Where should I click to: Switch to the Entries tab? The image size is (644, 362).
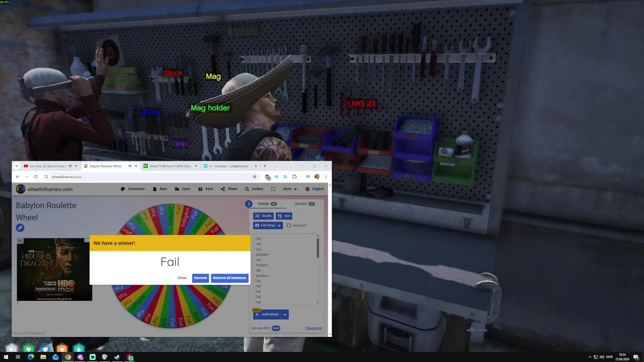(267, 204)
